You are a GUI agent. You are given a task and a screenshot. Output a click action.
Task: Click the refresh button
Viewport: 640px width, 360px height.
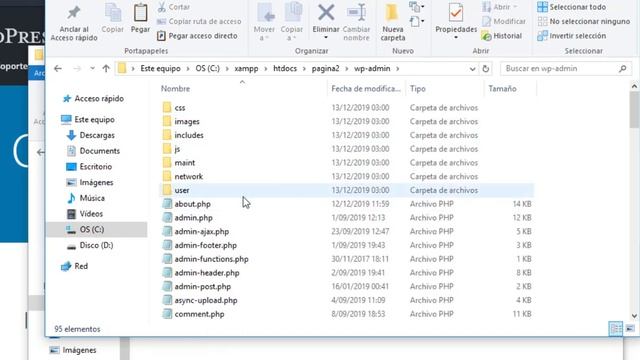click(x=485, y=69)
